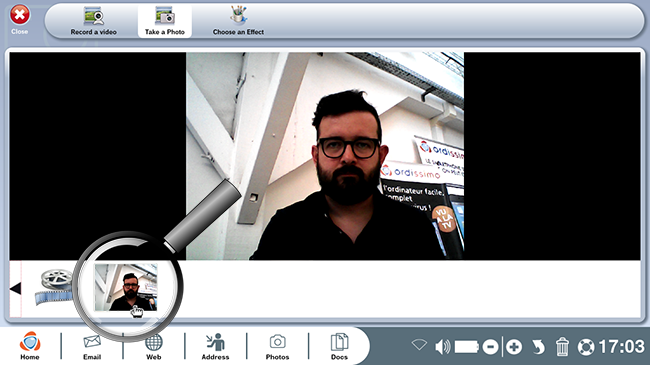Click the undo back arrow icon
650x365 pixels.
click(x=538, y=347)
